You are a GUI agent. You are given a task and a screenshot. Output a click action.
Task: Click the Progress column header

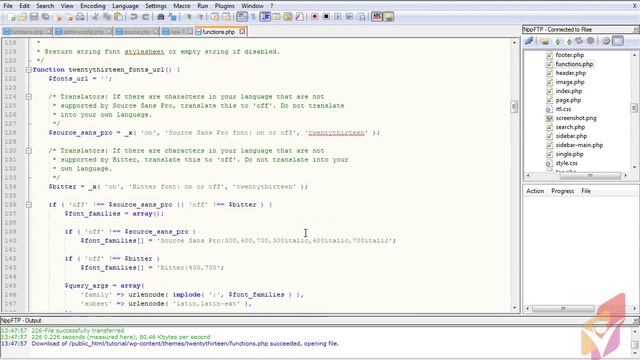[562, 191]
